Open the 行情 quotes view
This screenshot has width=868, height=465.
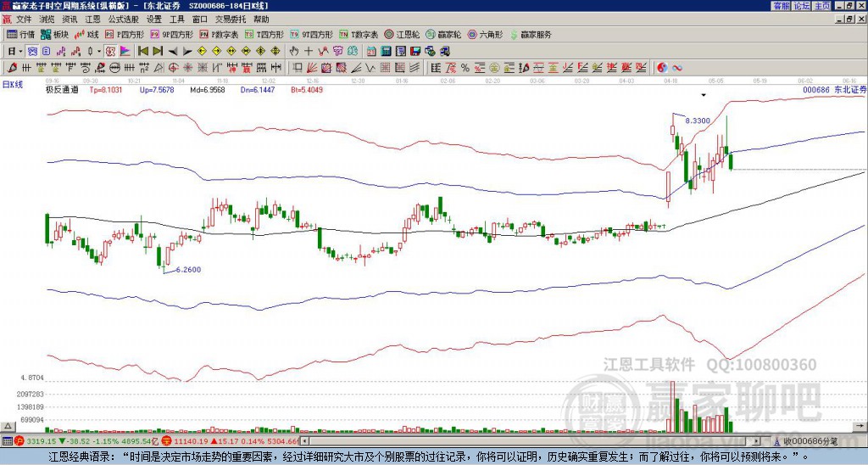pyautogui.click(x=20, y=34)
